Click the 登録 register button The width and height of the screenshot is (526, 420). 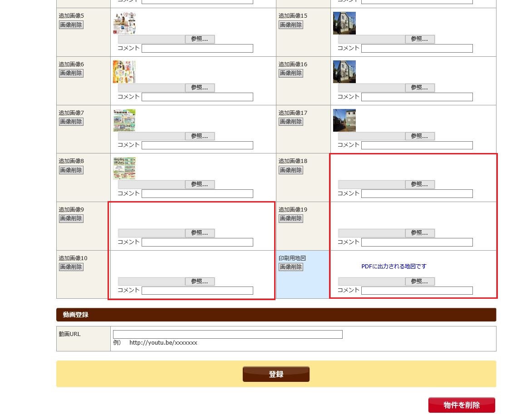[x=276, y=374]
